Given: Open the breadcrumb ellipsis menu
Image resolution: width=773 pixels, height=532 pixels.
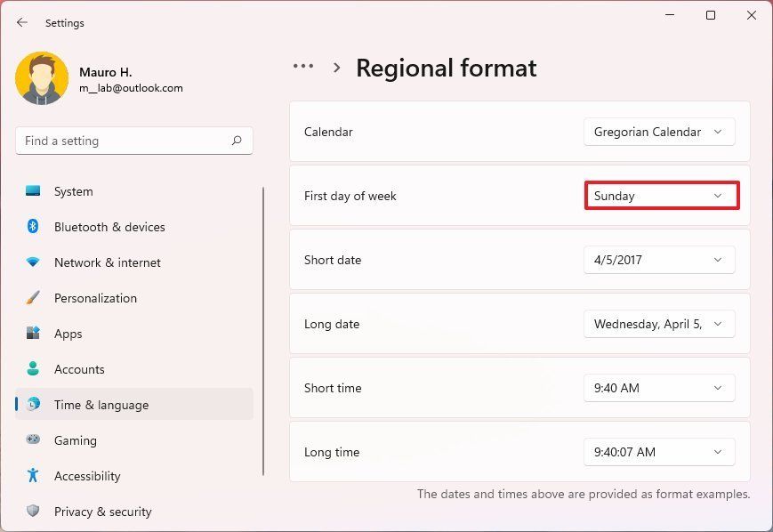Looking at the screenshot, I should tap(303, 66).
